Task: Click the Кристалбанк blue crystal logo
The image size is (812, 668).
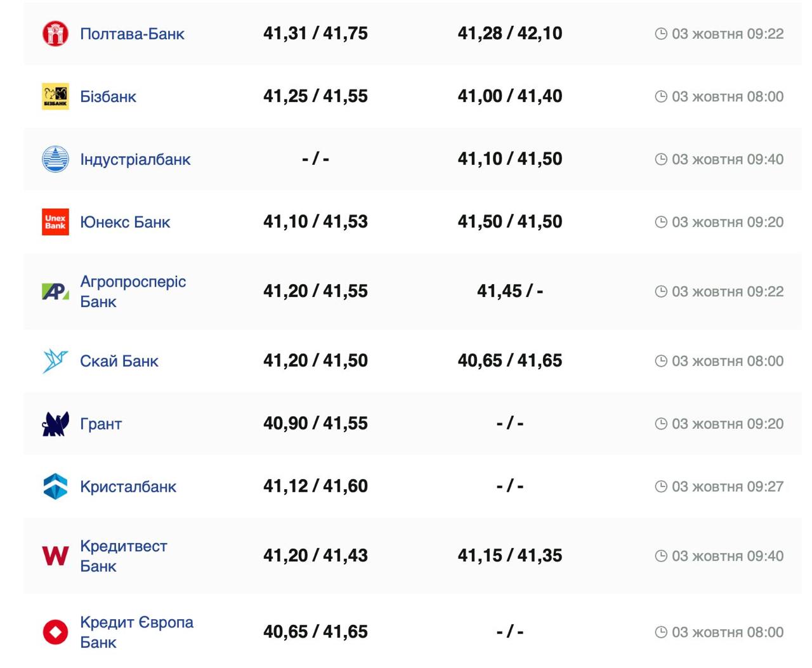Action: [55, 487]
